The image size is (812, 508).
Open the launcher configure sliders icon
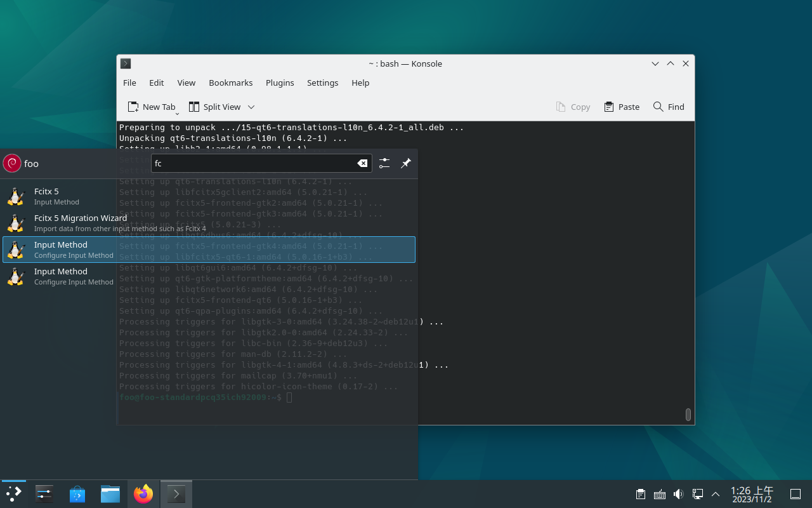[384, 163]
